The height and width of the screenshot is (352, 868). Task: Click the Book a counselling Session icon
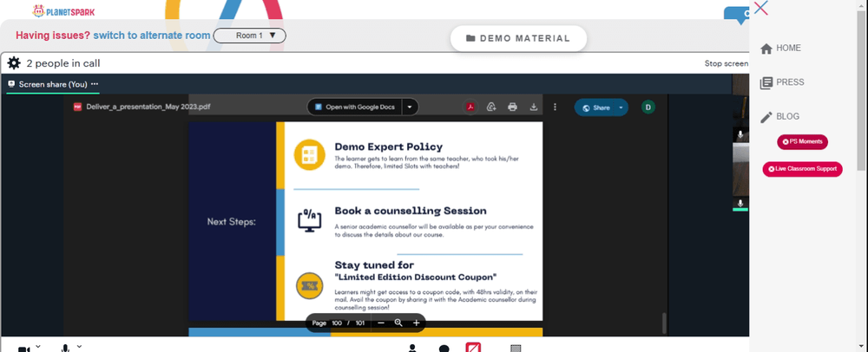coord(310,221)
